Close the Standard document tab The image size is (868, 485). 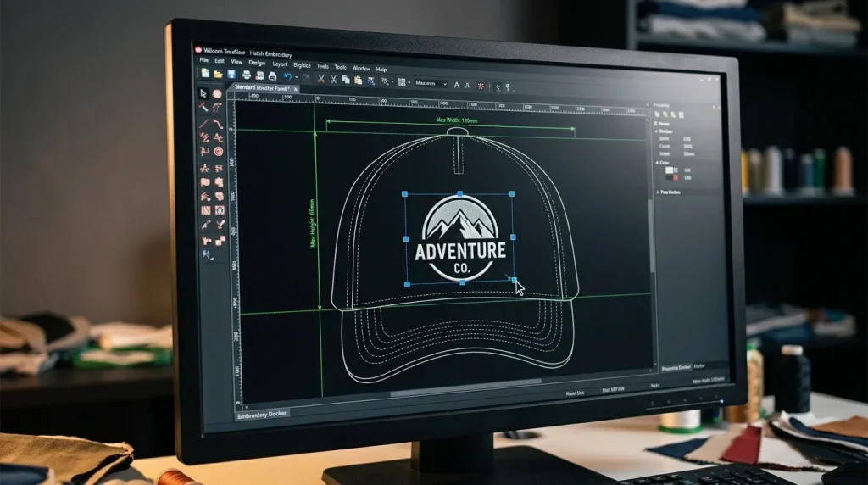(x=296, y=89)
